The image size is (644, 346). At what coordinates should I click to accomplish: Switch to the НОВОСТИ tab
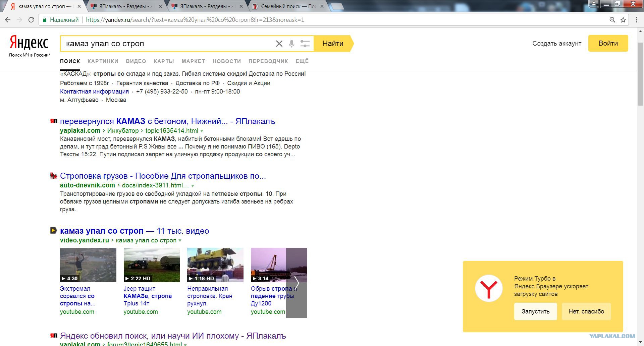227,61
